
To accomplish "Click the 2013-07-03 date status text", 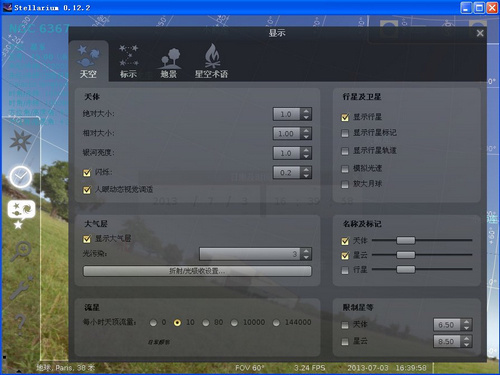I will [x=368, y=368].
